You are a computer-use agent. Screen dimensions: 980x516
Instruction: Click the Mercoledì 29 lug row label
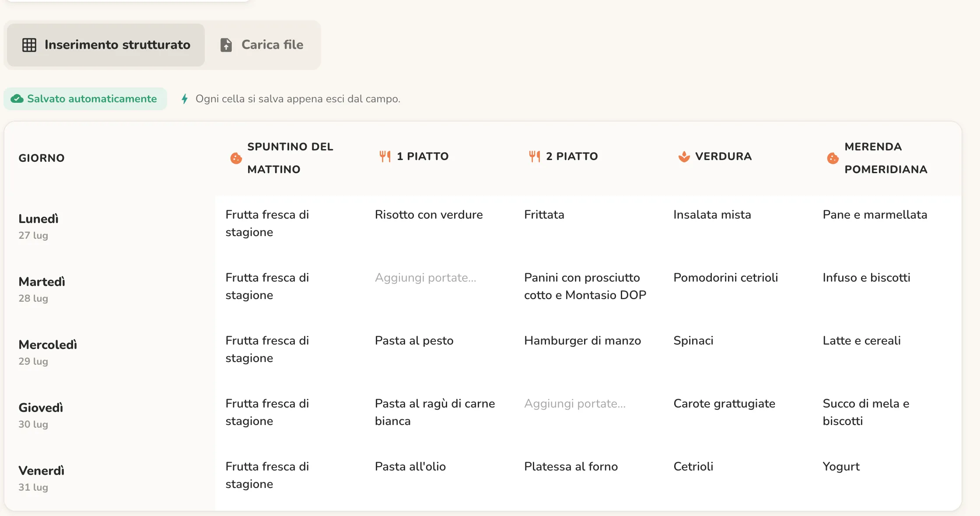point(48,352)
